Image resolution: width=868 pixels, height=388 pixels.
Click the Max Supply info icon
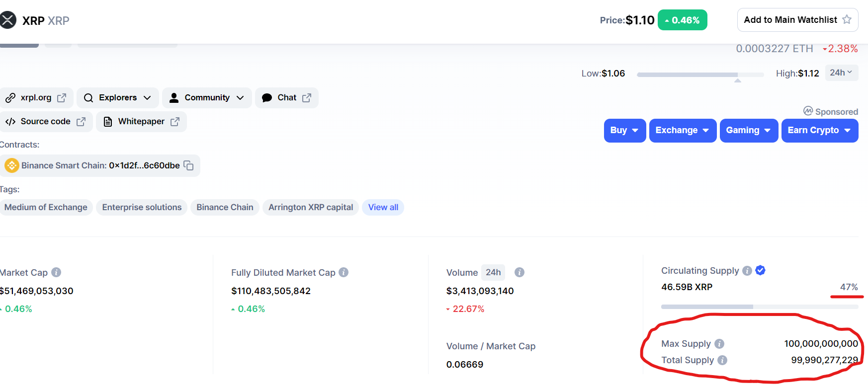(x=719, y=344)
